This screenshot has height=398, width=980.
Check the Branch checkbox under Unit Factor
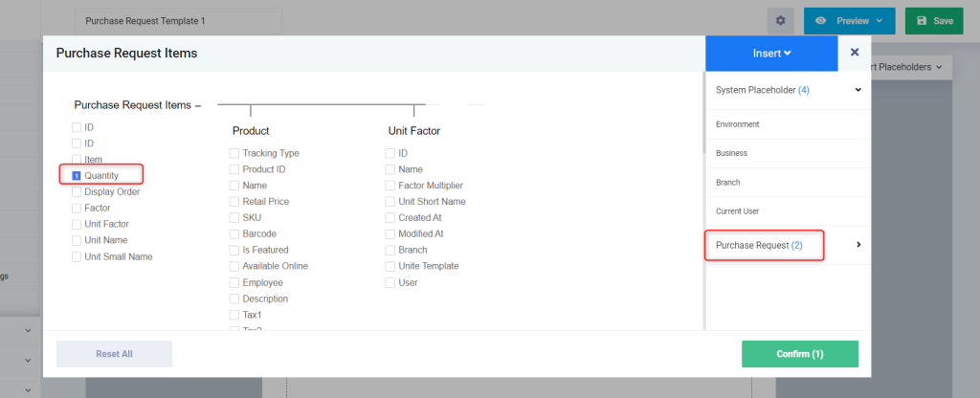pyautogui.click(x=390, y=250)
